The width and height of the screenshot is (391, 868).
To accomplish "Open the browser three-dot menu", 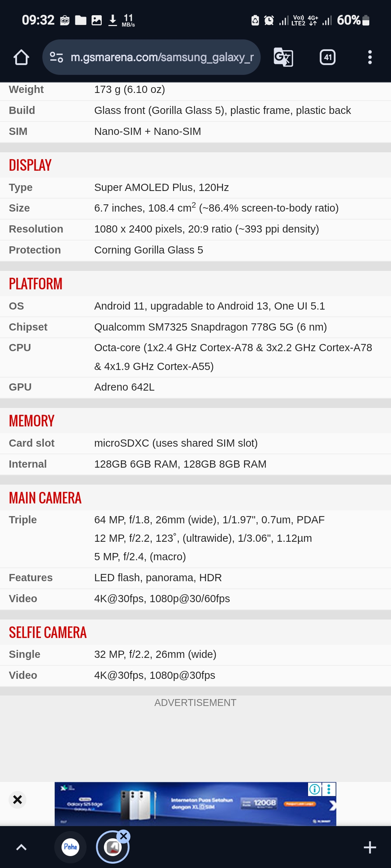I will point(370,57).
